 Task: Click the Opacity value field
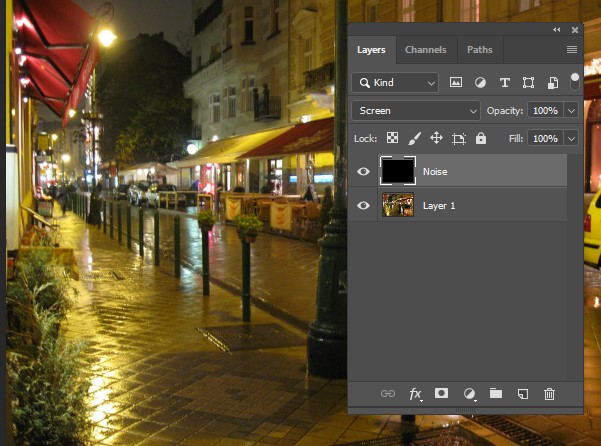pyautogui.click(x=545, y=111)
